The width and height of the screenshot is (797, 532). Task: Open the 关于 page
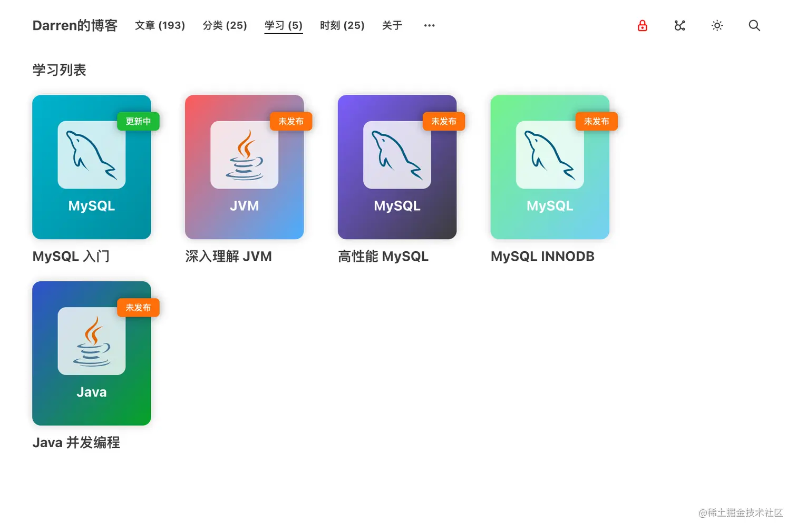[392, 25]
